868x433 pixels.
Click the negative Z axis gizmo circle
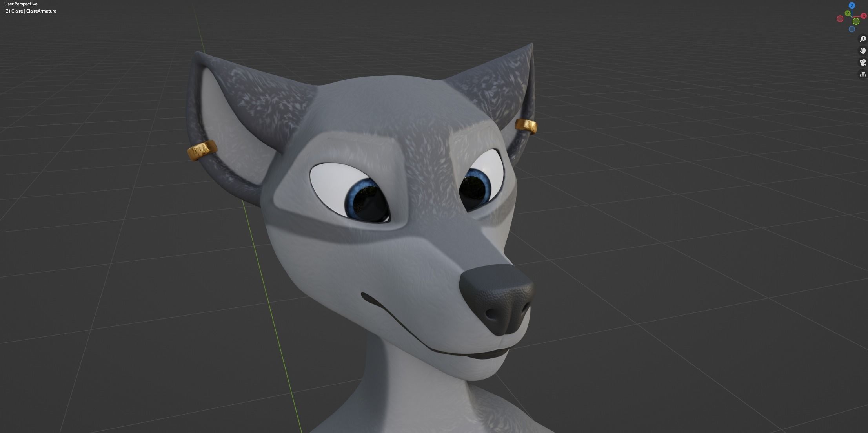pos(852,29)
